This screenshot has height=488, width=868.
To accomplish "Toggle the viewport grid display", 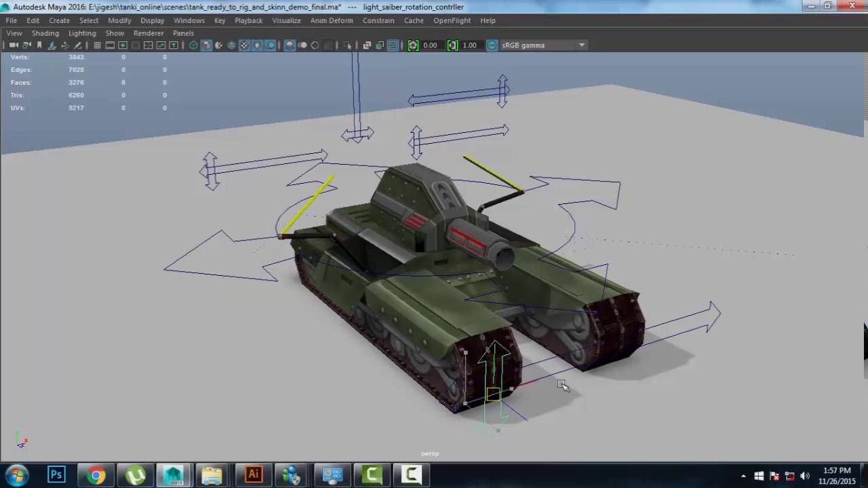I will (x=97, y=45).
